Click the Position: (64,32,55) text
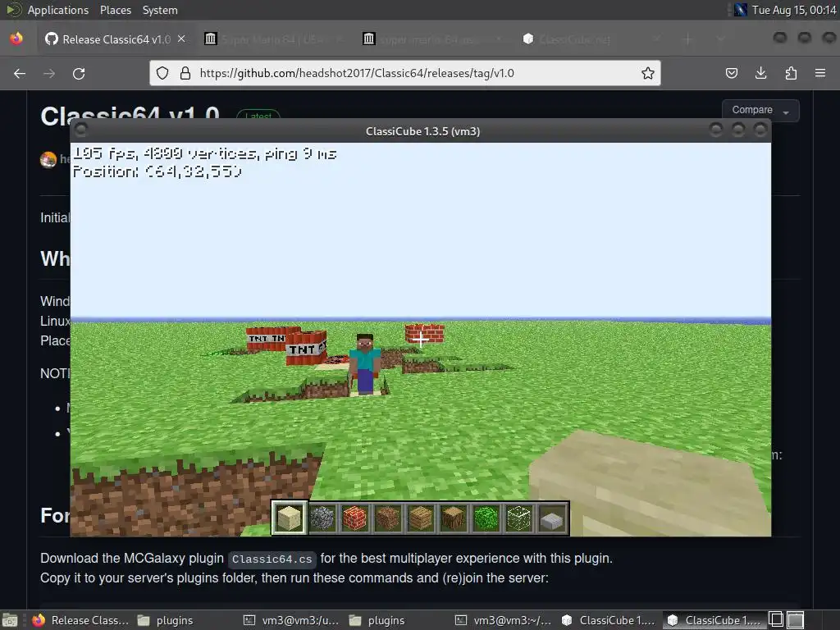This screenshot has height=630, width=840. pyautogui.click(x=157, y=171)
